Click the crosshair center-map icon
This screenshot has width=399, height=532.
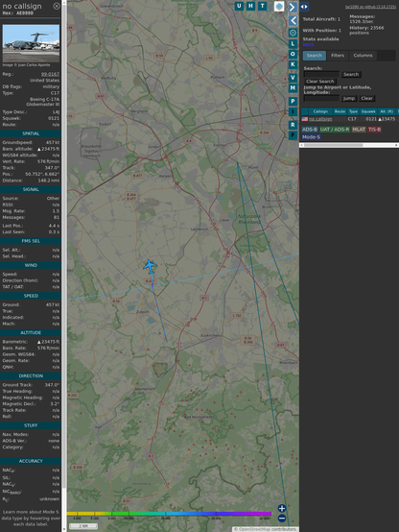pos(293,33)
